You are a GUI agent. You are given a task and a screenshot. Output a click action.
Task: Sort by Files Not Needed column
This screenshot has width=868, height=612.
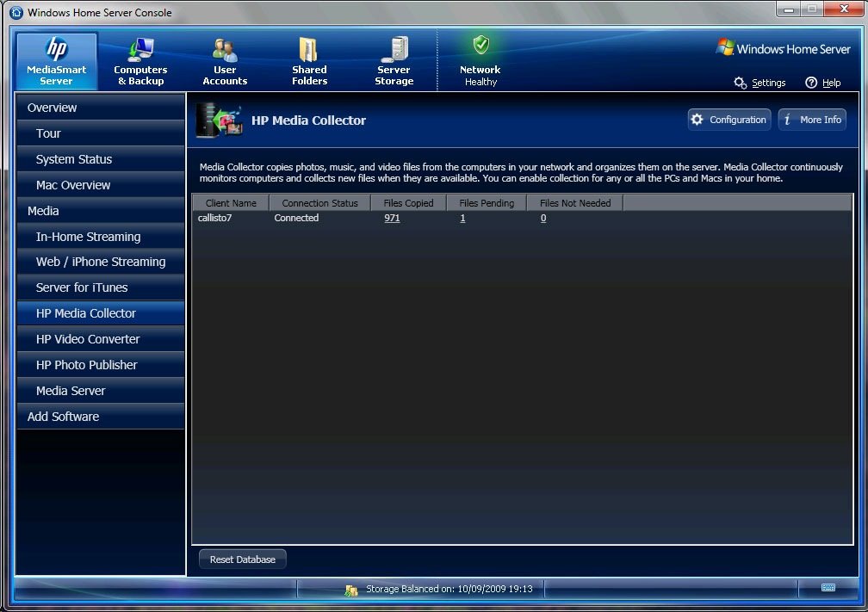tap(575, 203)
